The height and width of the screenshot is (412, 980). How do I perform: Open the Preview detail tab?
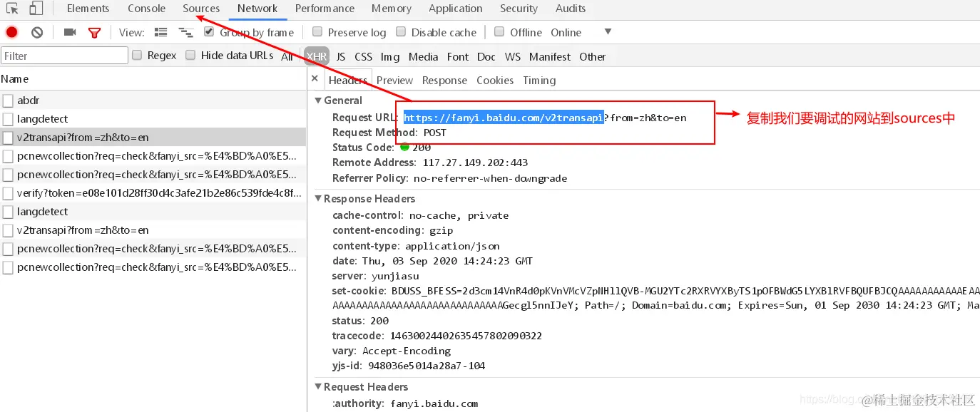click(395, 81)
